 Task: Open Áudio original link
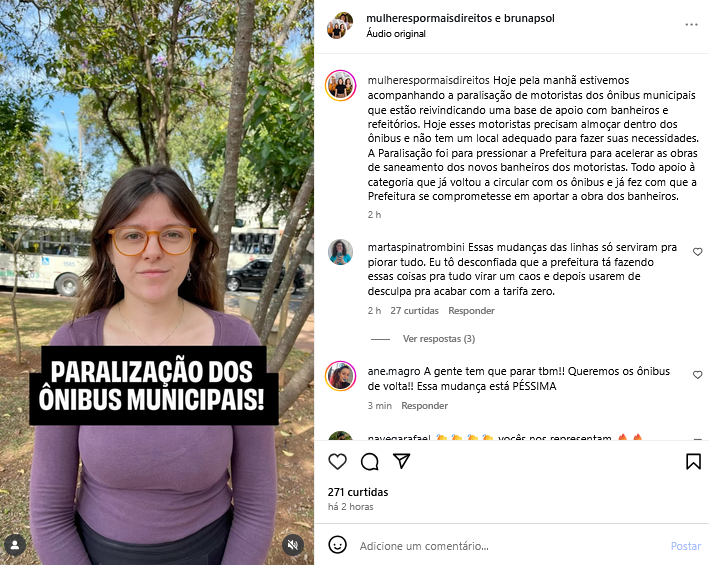pos(396,34)
